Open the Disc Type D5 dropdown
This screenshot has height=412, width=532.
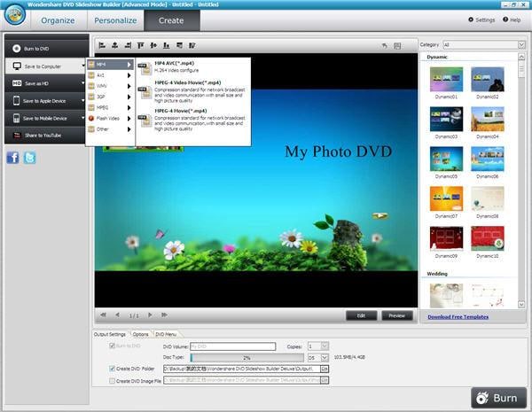[x=325, y=357]
